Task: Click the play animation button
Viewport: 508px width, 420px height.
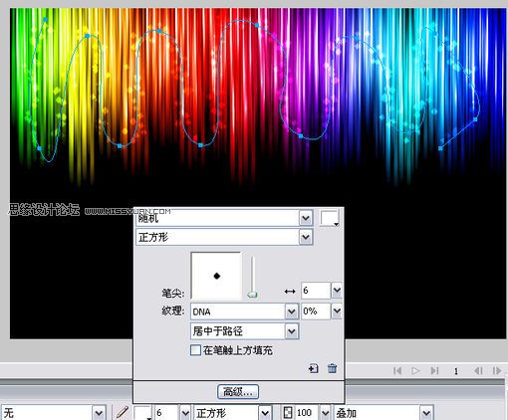Action: tap(415, 370)
